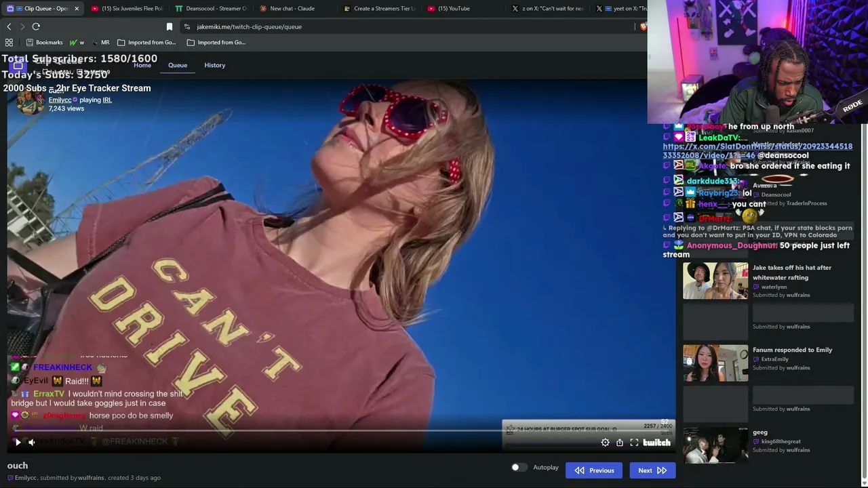
Task: Close the Clip Queue browser tab
Action: click(77, 8)
